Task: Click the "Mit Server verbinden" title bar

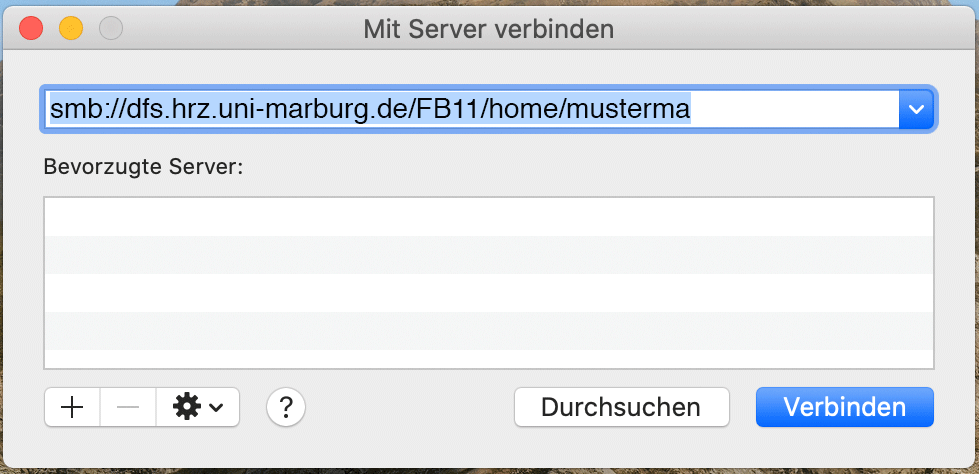Action: (x=489, y=29)
